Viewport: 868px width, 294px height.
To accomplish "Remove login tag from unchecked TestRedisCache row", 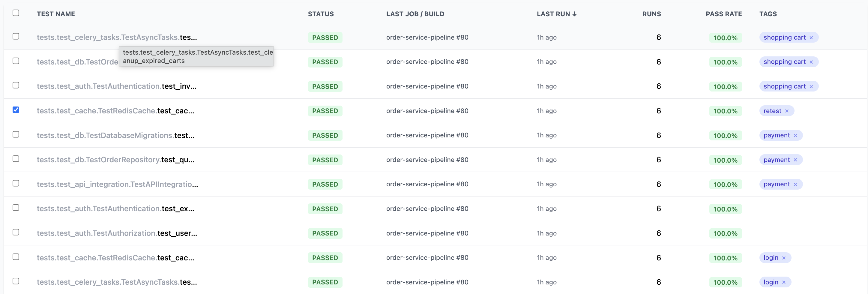I will click(784, 258).
